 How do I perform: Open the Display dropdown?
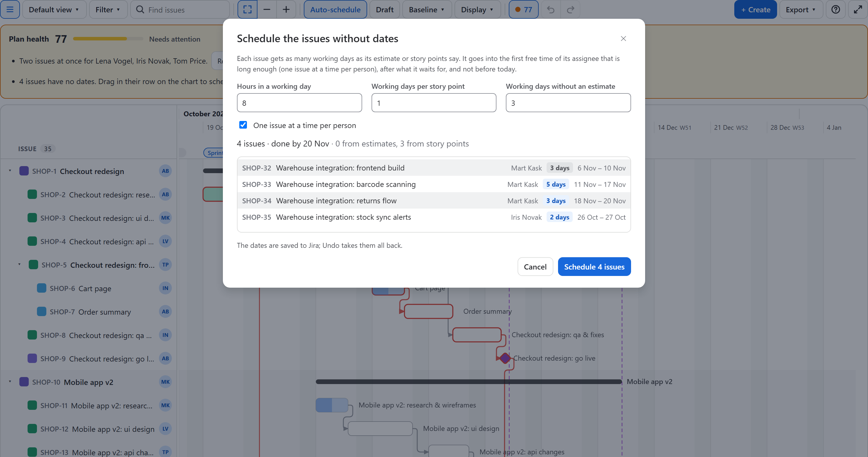[x=477, y=9]
